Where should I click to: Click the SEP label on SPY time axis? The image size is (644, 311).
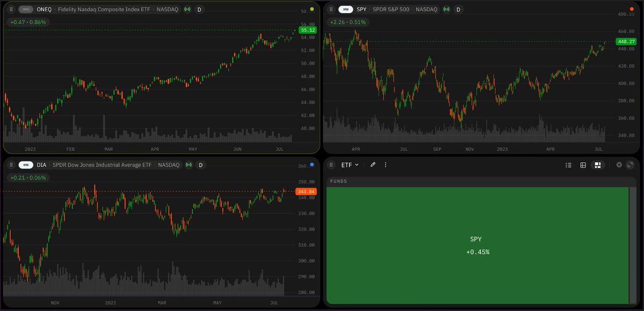[436, 149]
